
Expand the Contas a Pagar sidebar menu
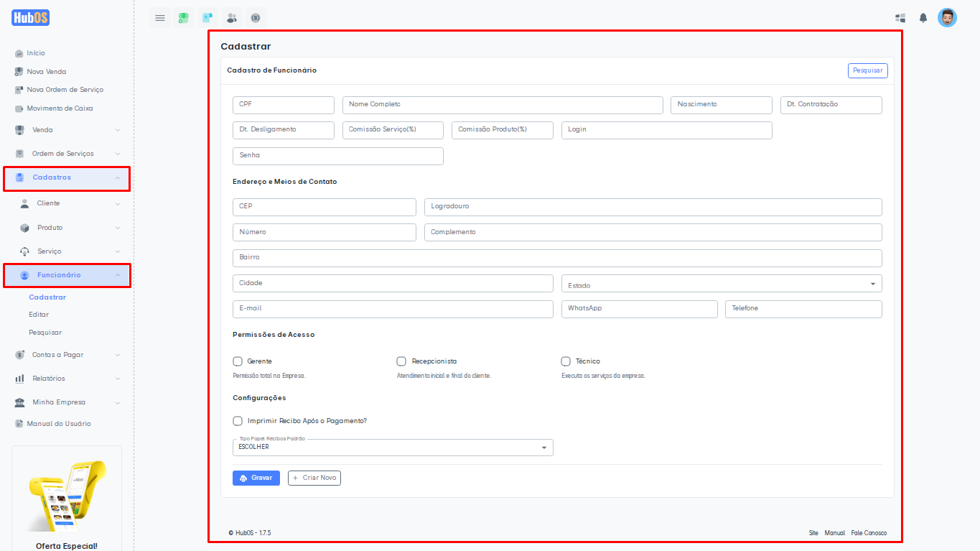pos(67,355)
